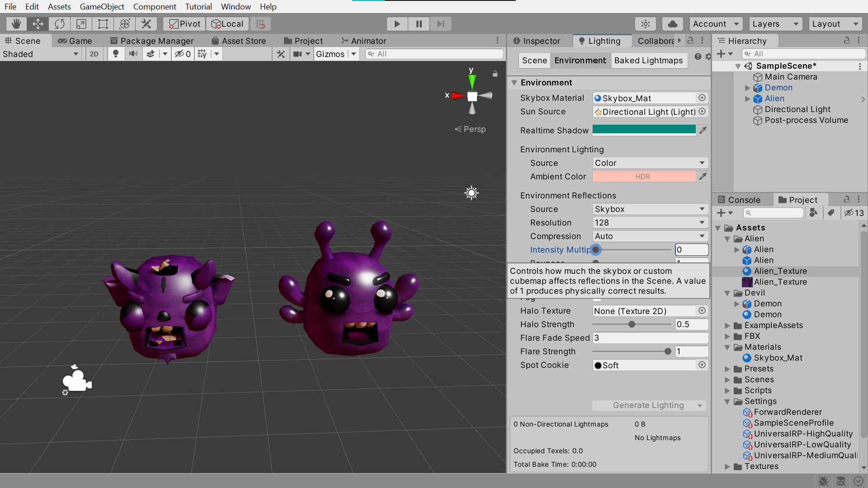Expand the Devil folder in Assets

(727, 293)
